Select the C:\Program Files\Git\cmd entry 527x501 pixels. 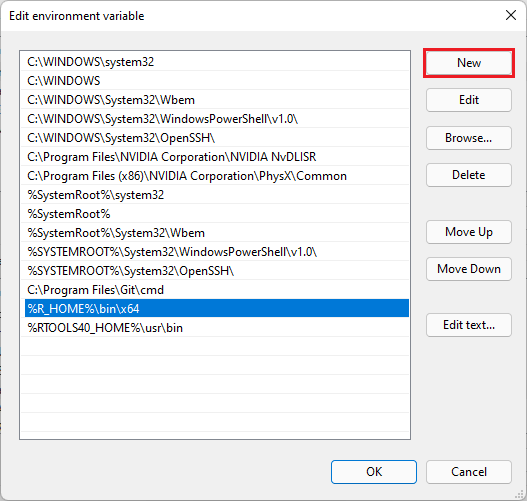coord(215,290)
